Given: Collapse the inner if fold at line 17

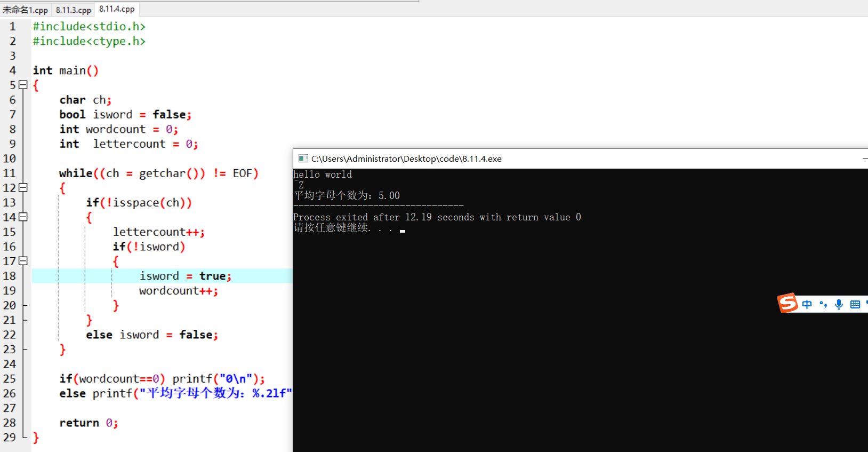Looking at the screenshot, I should click(x=23, y=261).
